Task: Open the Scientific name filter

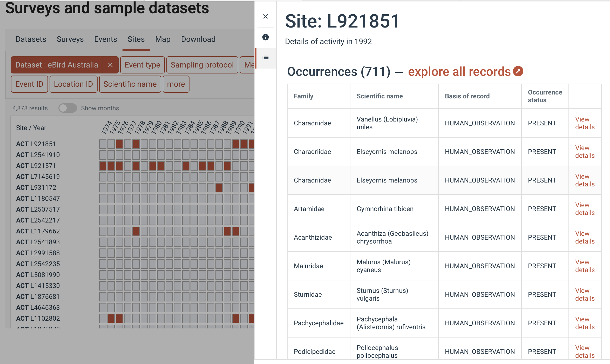Action: pyautogui.click(x=130, y=84)
